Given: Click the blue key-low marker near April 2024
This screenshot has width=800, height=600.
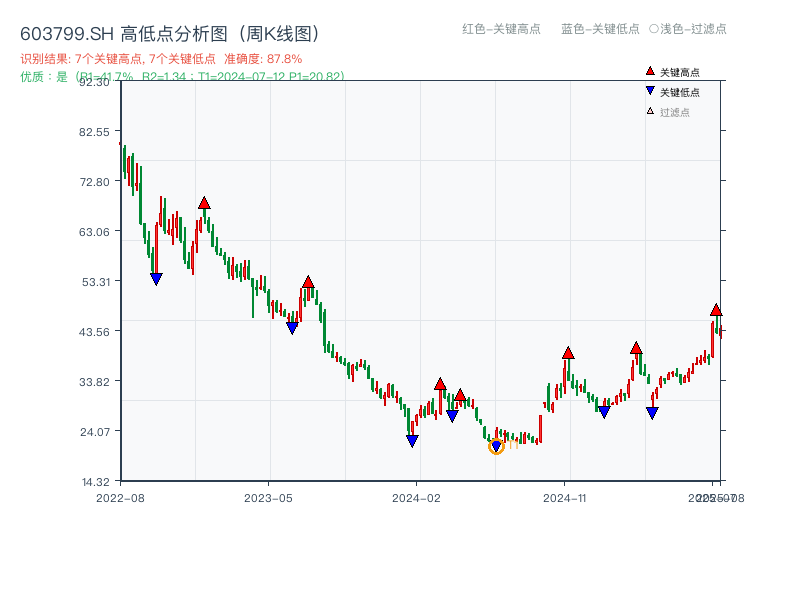Looking at the screenshot, I should pos(452,416).
